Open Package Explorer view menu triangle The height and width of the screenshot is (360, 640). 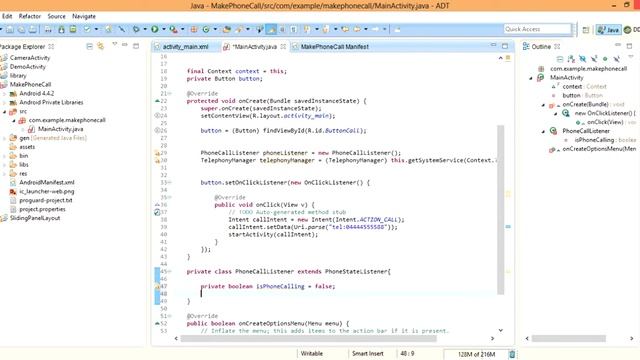[x=115, y=44]
